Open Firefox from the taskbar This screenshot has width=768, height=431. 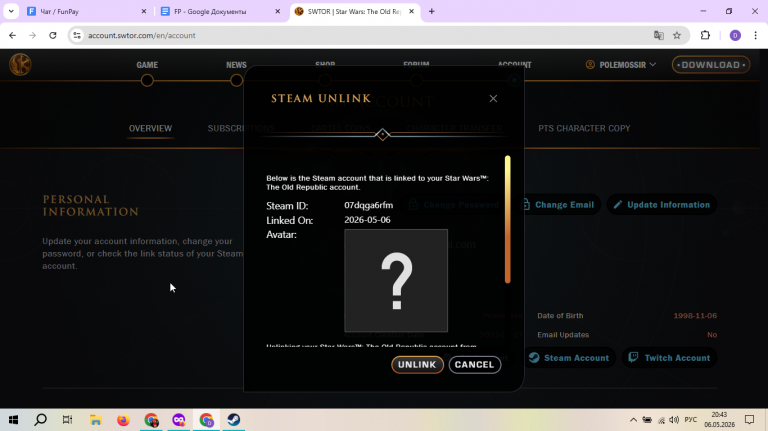tap(123, 420)
